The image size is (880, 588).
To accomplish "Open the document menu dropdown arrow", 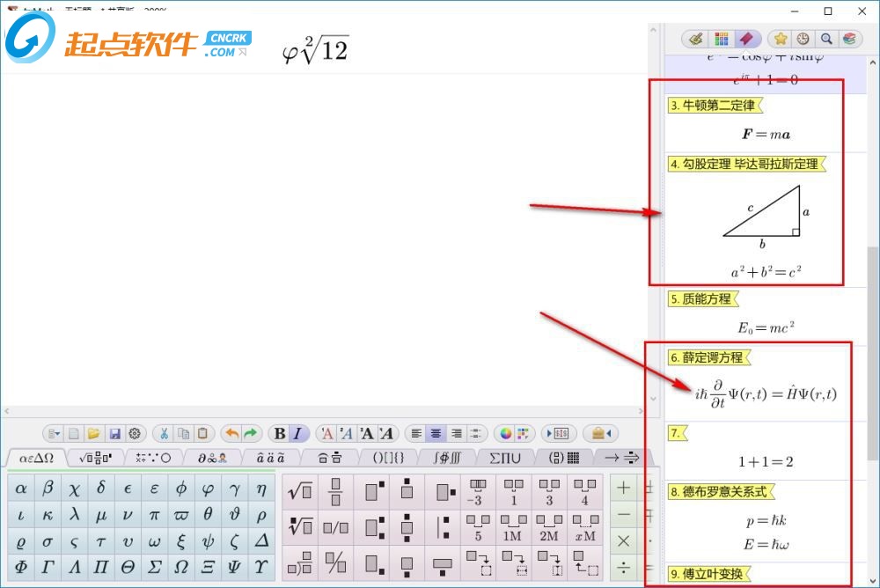I will [x=54, y=434].
